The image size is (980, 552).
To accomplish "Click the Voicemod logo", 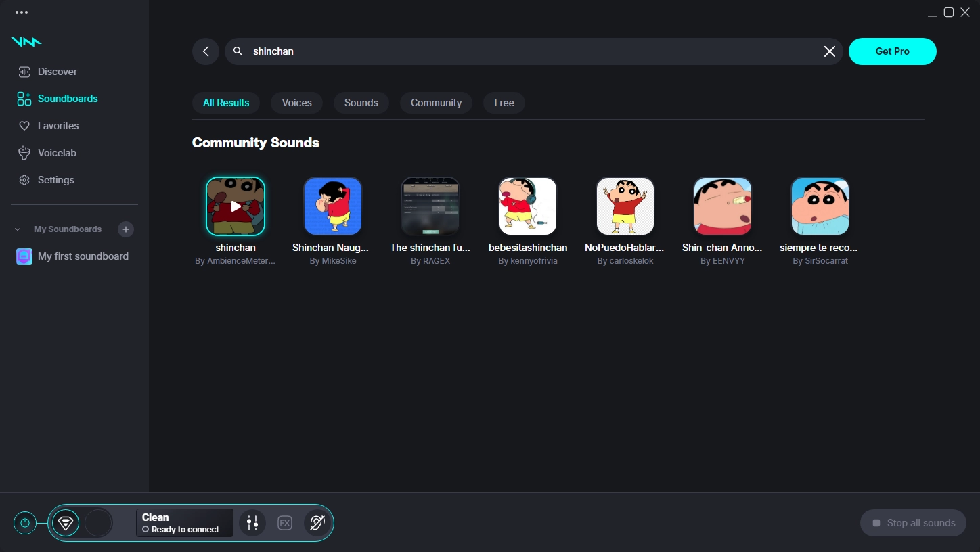I will pos(26,42).
